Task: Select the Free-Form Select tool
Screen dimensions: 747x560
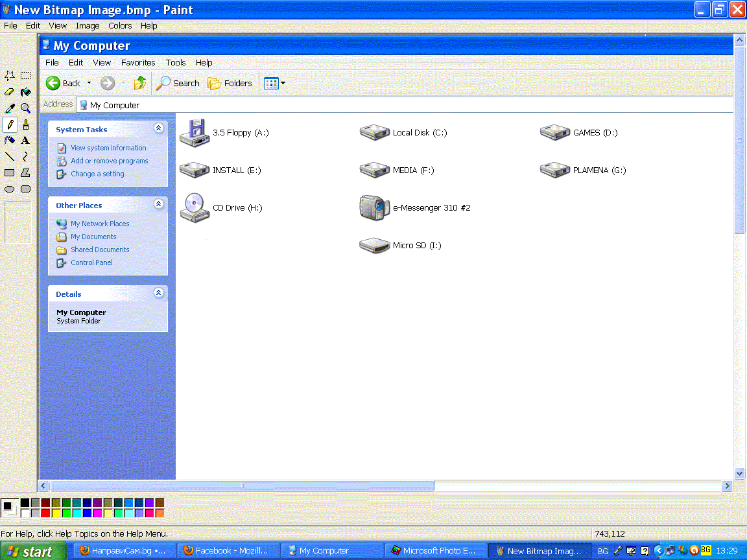Action: click(x=10, y=76)
